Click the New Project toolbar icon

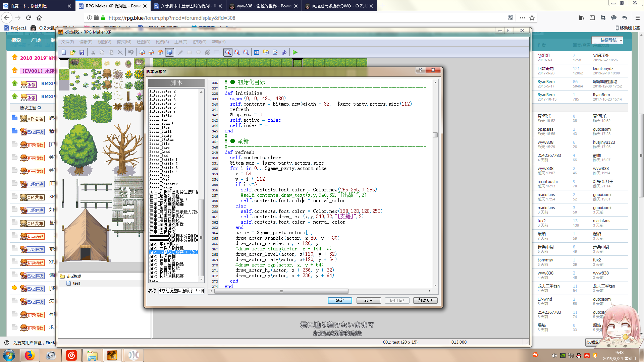click(x=64, y=52)
